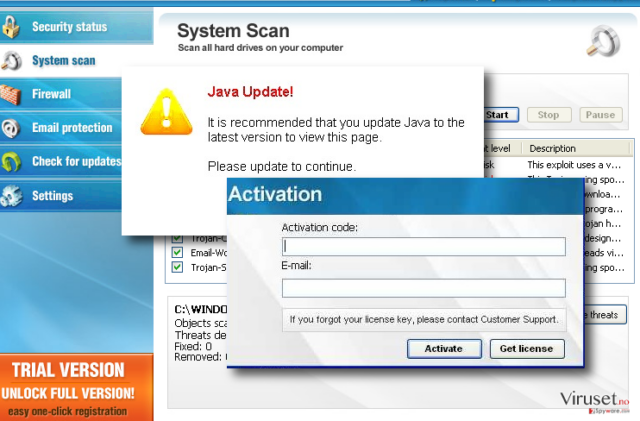
Task: Click the threats button behind the Activation dialog
Action: tap(606, 315)
